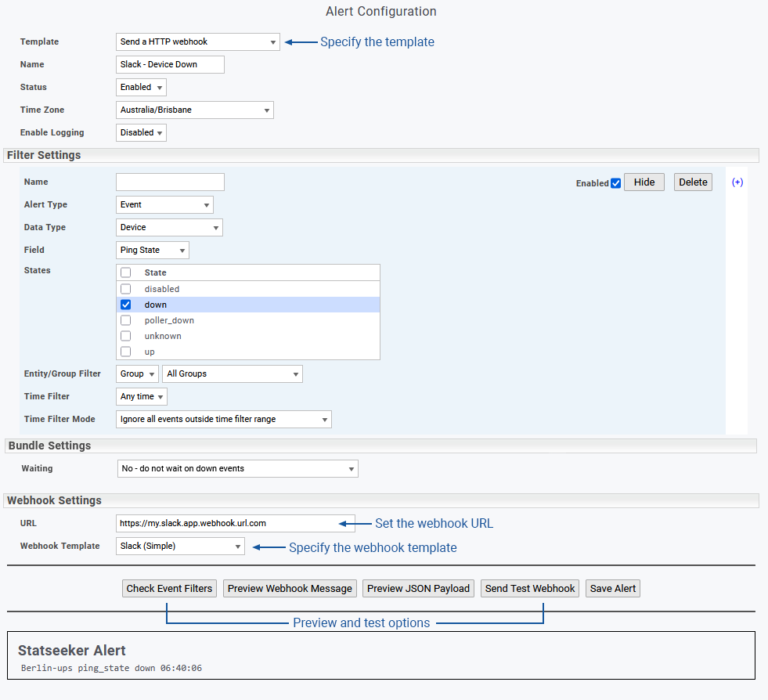The width and height of the screenshot is (768, 700).
Task: Click the webhook URL input field
Action: point(227,524)
